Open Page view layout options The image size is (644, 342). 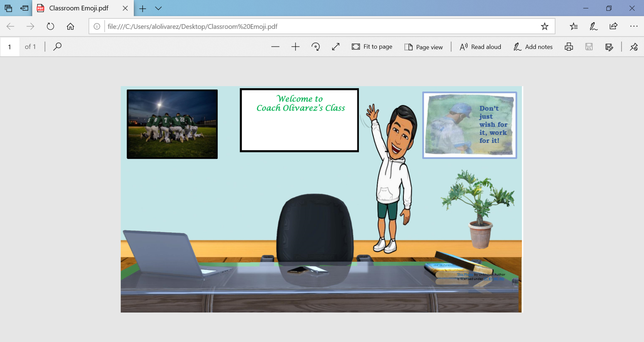click(424, 47)
